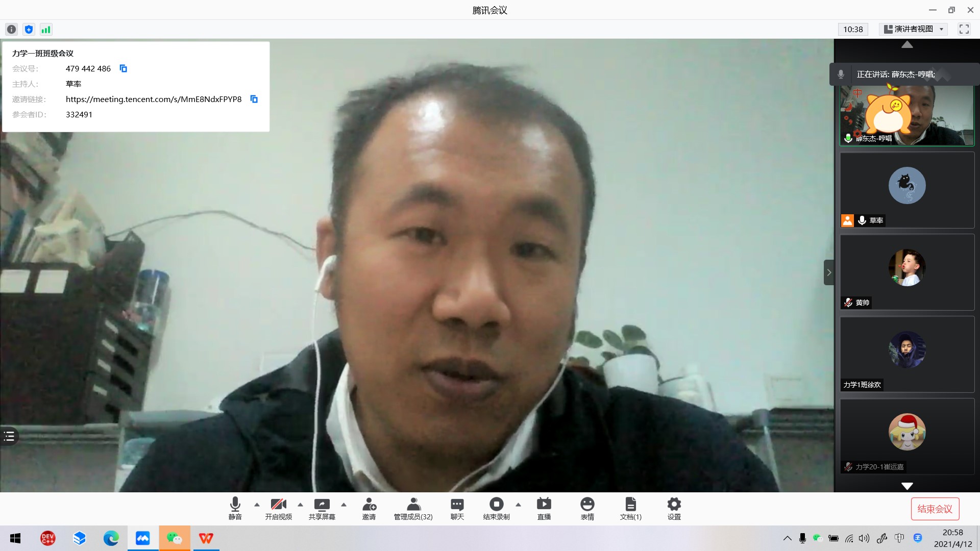Enter full screen mode

[x=964, y=29]
